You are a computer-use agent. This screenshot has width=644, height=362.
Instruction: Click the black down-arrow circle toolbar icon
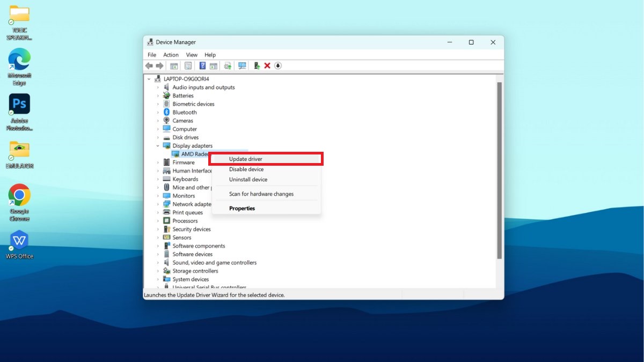point(278,65)
